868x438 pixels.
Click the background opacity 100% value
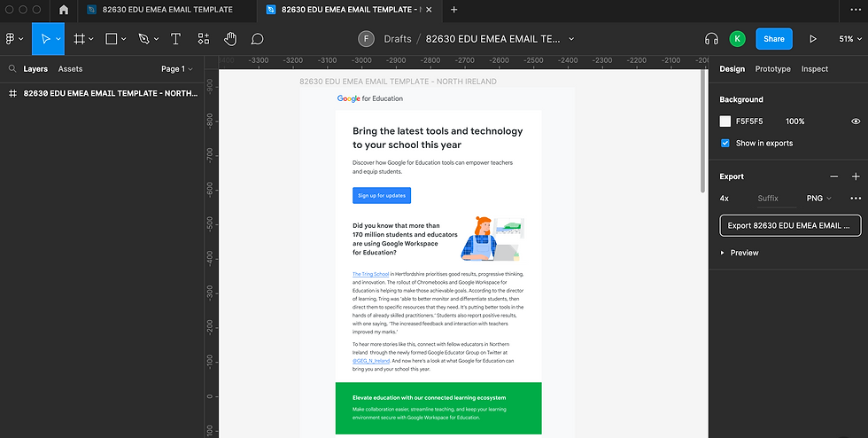click(x=795, y=121)
